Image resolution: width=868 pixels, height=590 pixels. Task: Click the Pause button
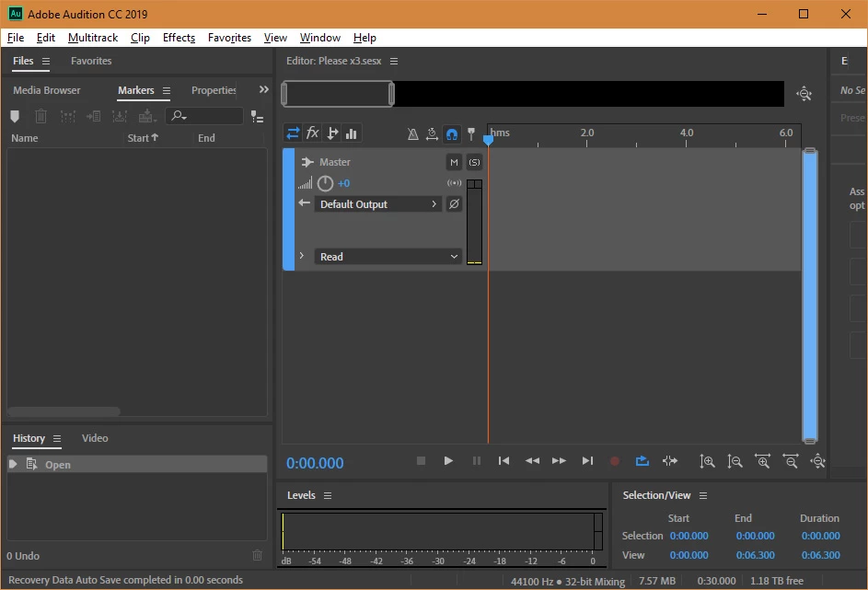(x=477, y=460)
